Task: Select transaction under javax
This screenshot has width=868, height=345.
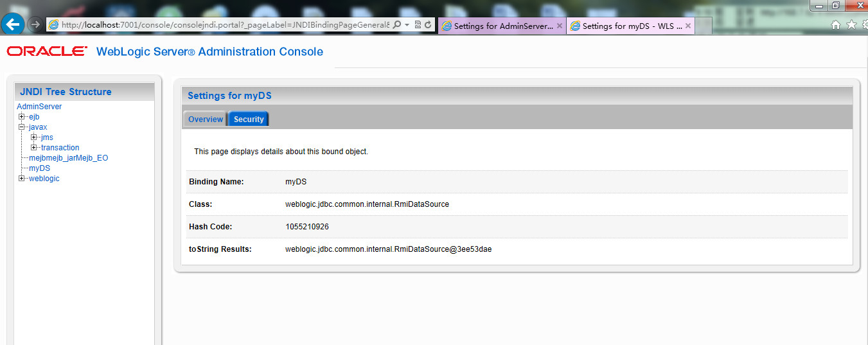Action: [x=60, y=148]
